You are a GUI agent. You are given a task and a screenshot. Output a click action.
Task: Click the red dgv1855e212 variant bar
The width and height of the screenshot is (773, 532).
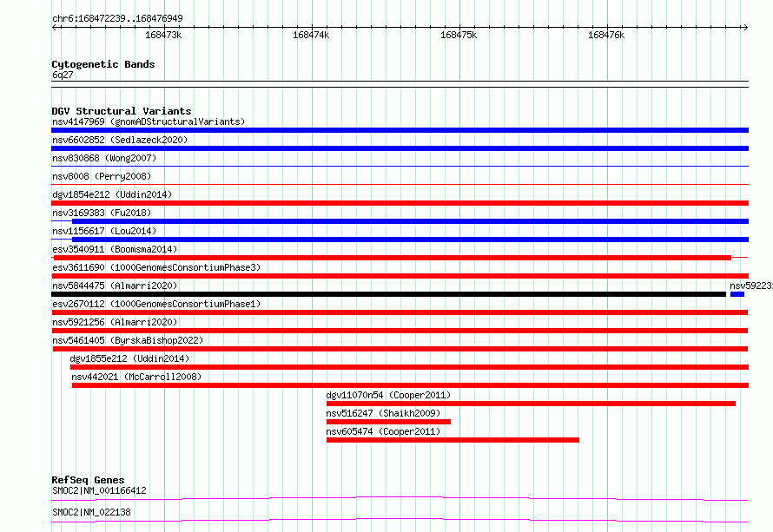tap(409, 367)
